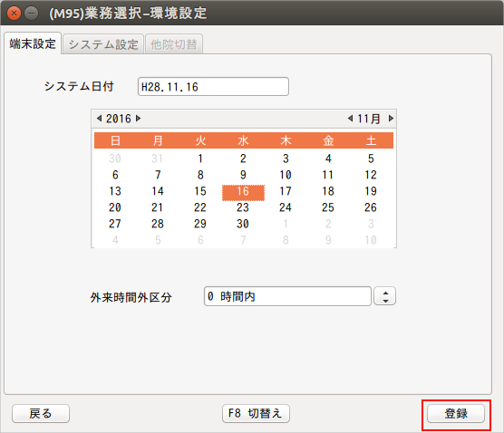The image size is (504, 433).
Task: Choose day 18 in the calendar
Action: click(x=328, y=191)
